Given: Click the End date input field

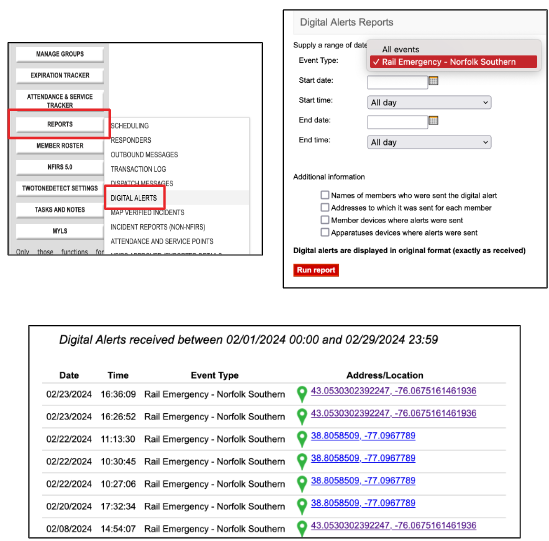Looking at the screenshot, I should (397, 122).
